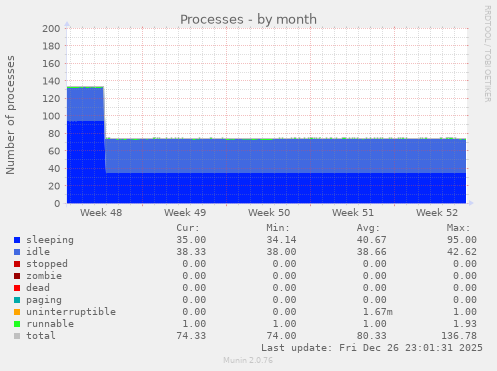Image resolution: width=497 pixels, height=371 pixels.
Task: Click the stopped legend color swatch
Action: pos(17,264)
